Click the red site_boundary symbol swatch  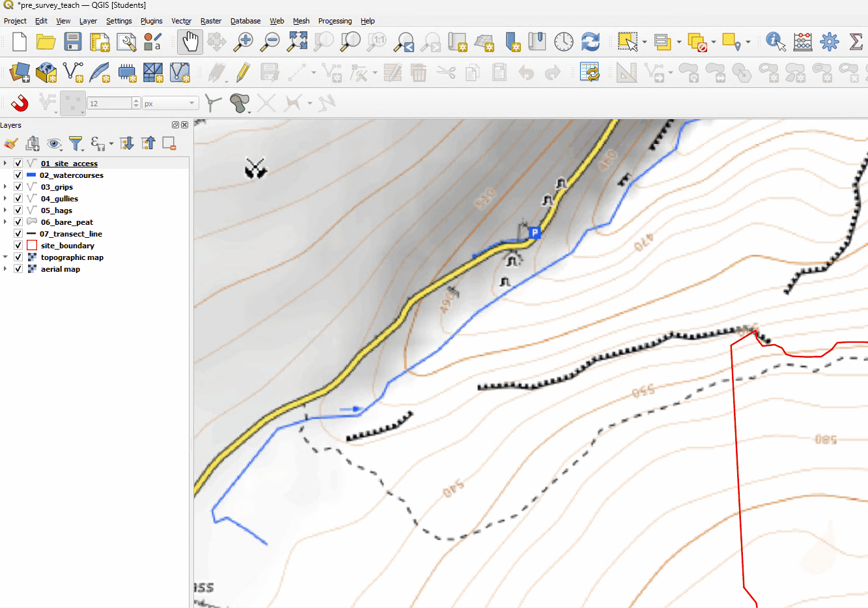[31, 246]
